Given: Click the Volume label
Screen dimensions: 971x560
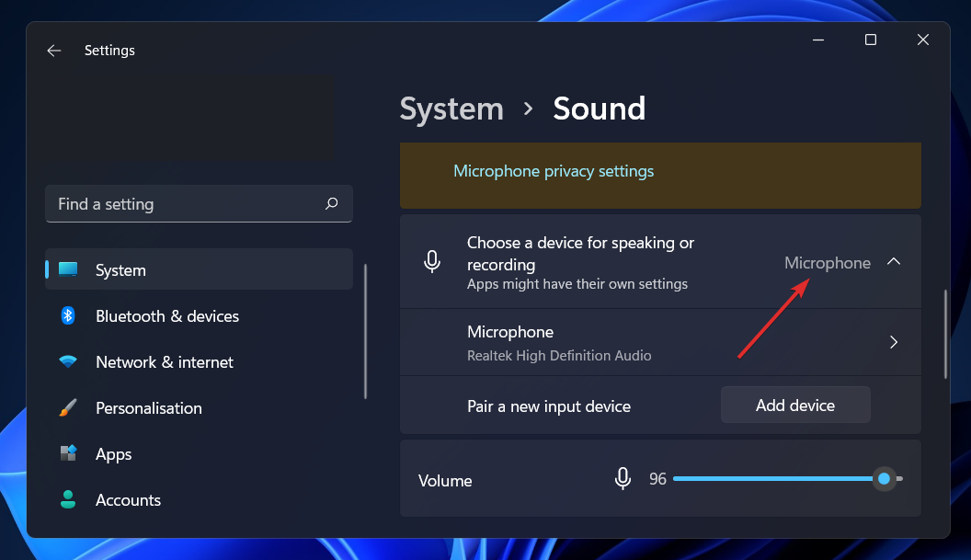Looking at the screenshot, I should coord(445,481).
